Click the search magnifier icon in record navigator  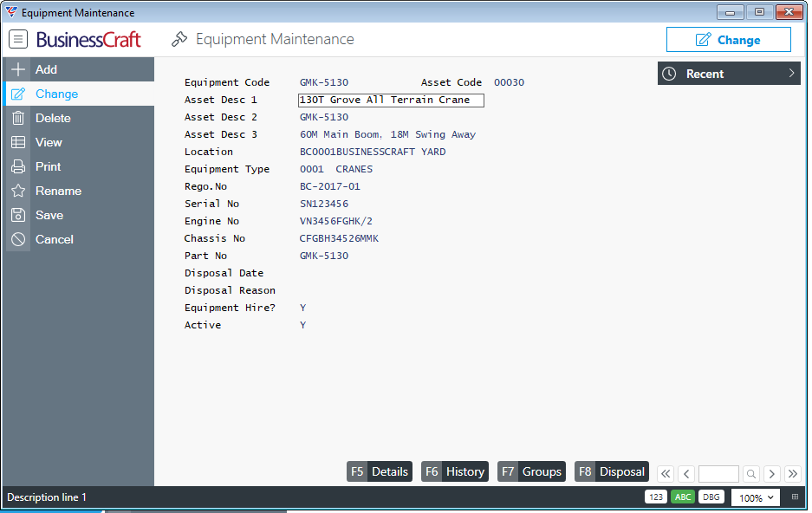(750, 473)
